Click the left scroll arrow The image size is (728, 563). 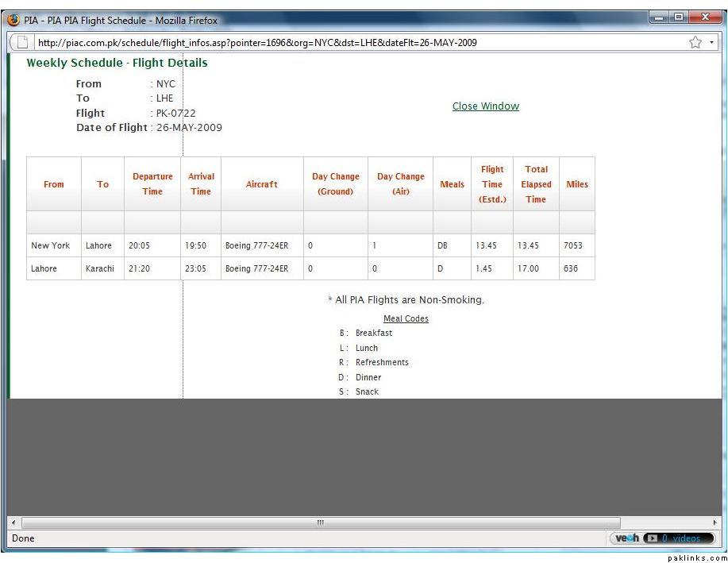[13, 523]
